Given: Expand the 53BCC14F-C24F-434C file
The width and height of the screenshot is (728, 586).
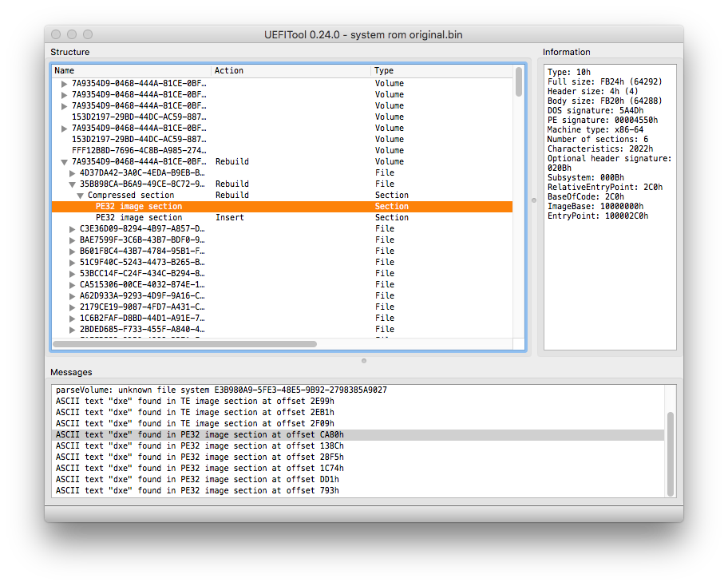Looking at the screenshot, I should point(72,274).
